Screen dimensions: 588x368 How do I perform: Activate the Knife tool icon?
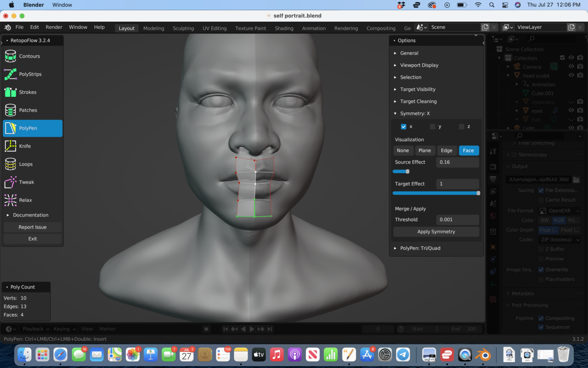[11, 146]
